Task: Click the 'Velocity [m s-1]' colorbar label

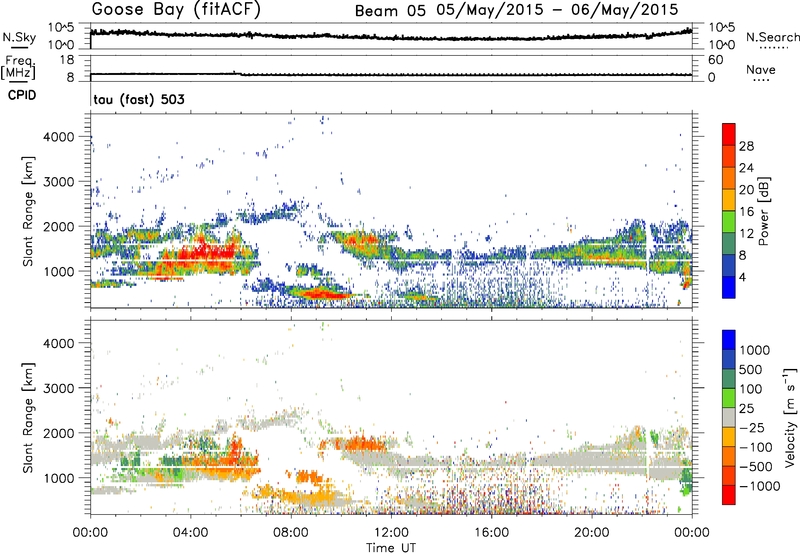Action: [x=790, y=417]
